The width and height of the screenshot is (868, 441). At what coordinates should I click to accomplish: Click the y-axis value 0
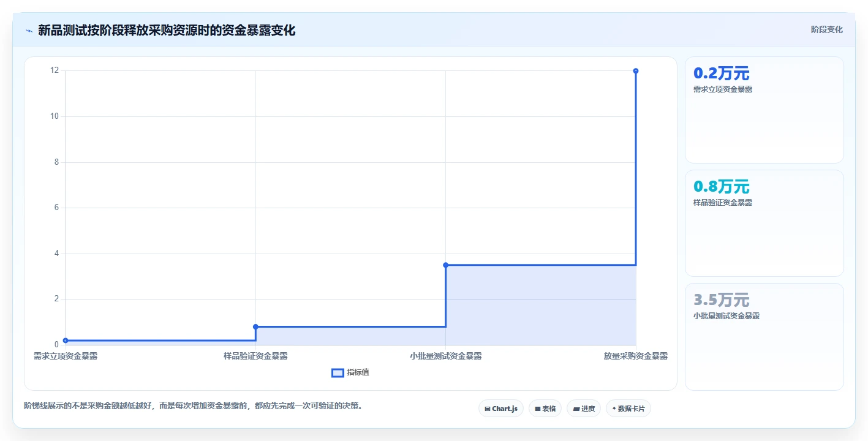point(57,345)
